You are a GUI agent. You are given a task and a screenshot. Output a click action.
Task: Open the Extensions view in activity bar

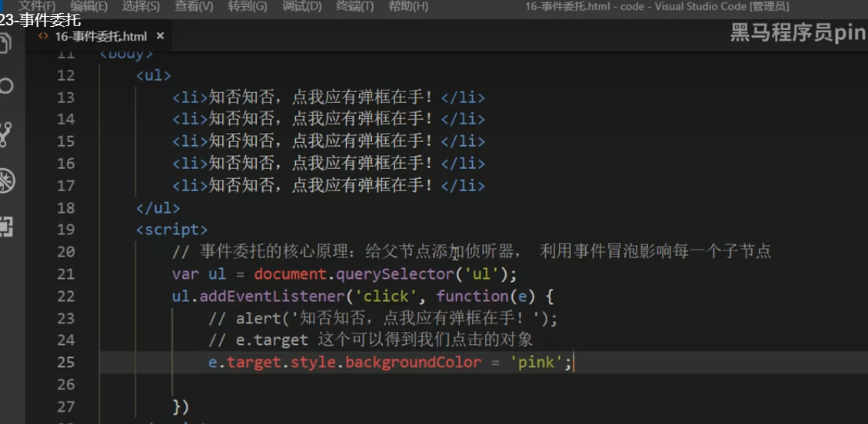6,226
